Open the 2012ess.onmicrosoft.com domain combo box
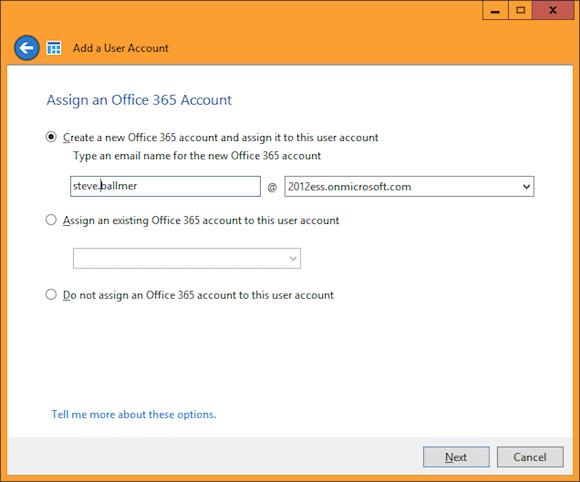The height and width of the screenshot is (482, 580). [x=409, y=186]
